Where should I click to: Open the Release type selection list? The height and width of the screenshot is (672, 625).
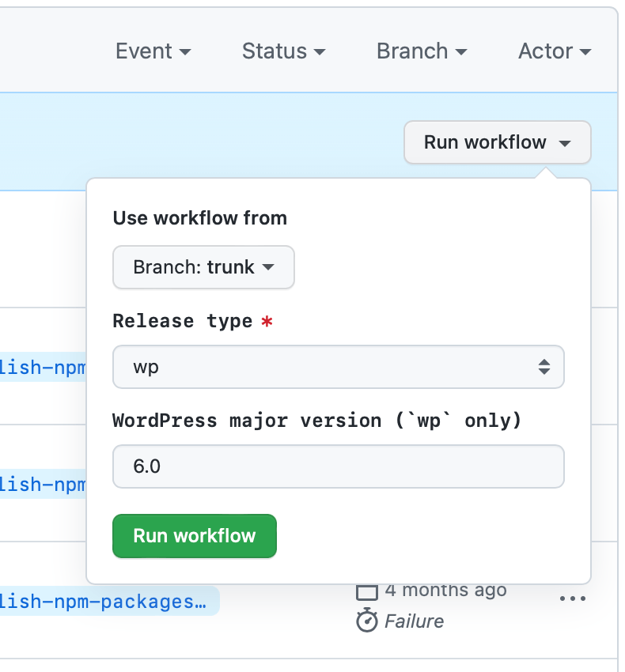coord(339,367)
